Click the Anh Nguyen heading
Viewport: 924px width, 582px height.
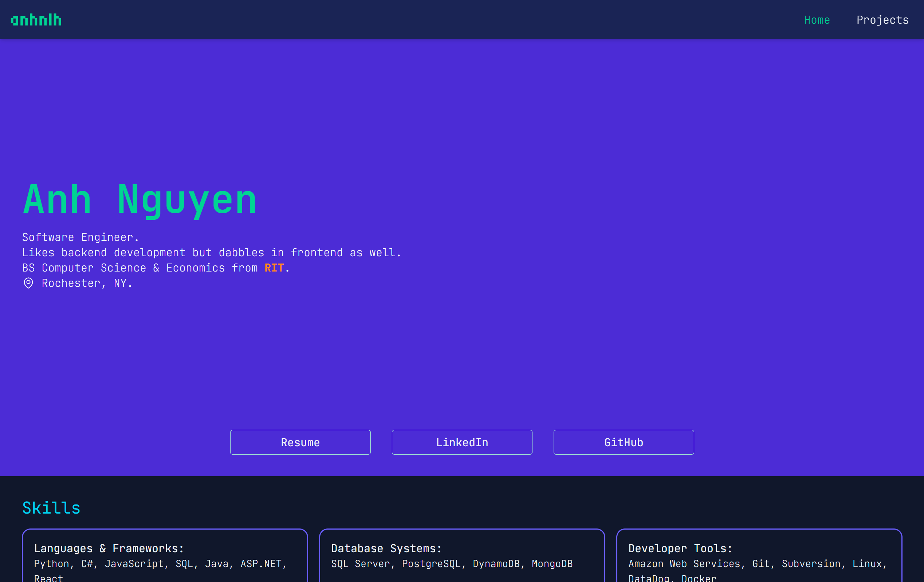click(x=140, y=199)
